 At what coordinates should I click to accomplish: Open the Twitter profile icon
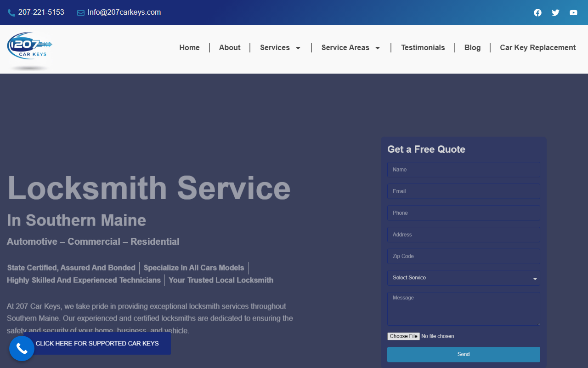tap(555, 12)
